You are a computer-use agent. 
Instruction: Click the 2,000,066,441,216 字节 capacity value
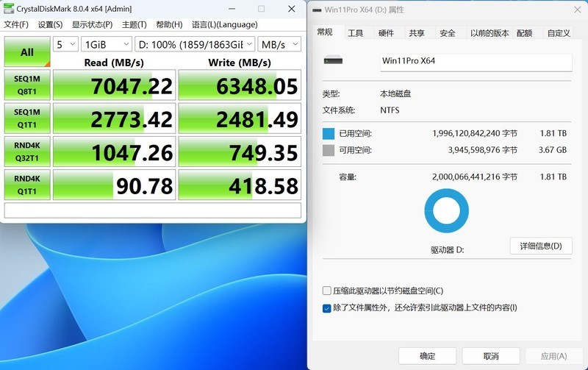click(475, 177)
